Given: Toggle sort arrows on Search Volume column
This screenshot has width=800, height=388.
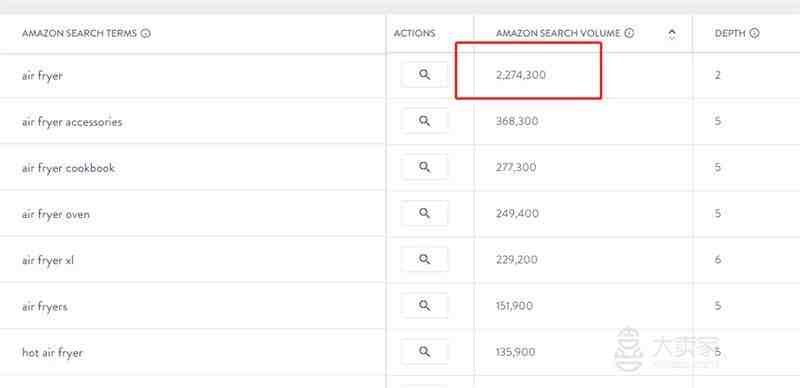Looking at the screenshot, I should [x=672, y=34].
